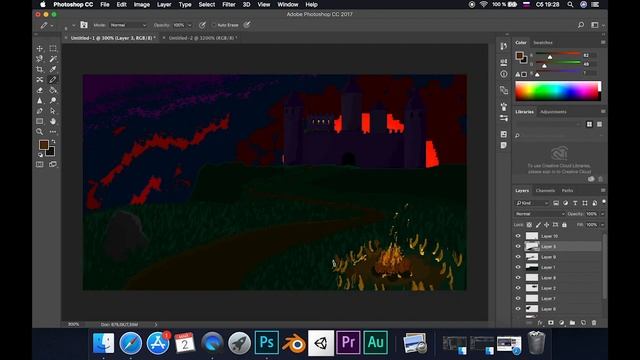Select the Move tool
The image size is (640, 360).
point(40,49)
